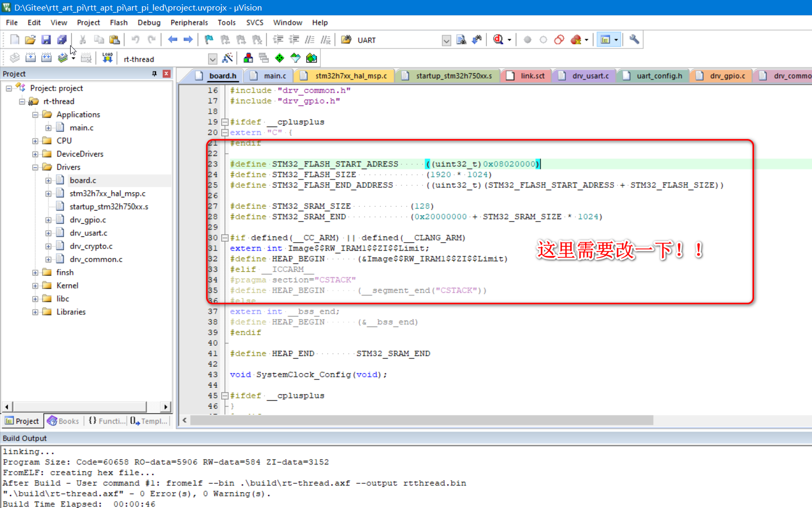
Task: Disable all breakpoints with the double red circles
Action: click(x=559, y=40)
